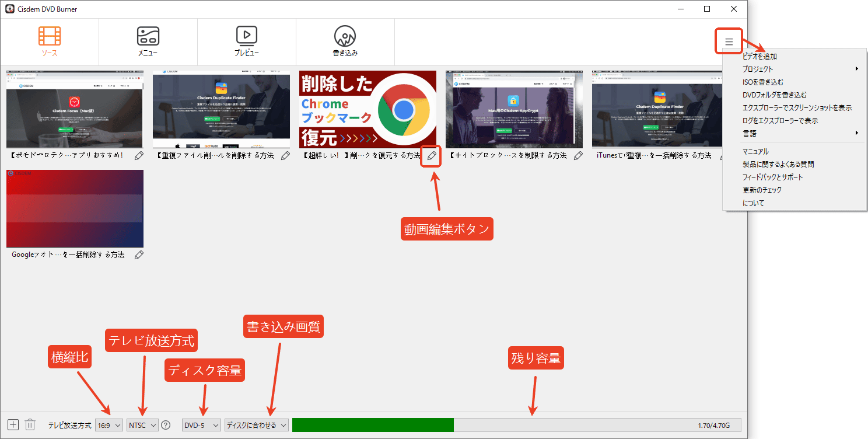Open the DVD-5 disc capacity dropdown
Viewport: 868px width, 439px height.
(201, 424)
